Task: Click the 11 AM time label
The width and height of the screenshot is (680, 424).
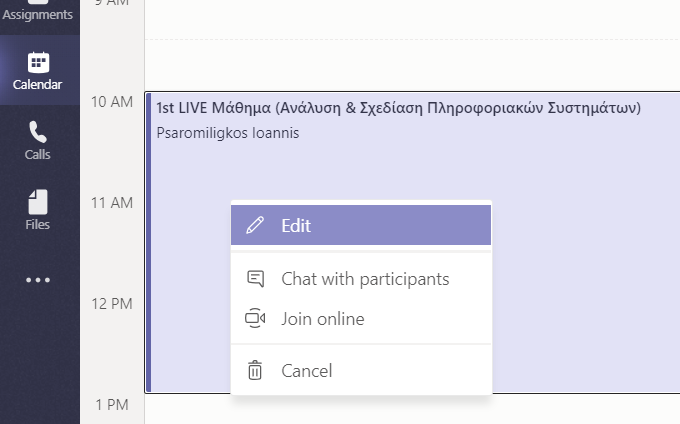Action: click(112, 203)
